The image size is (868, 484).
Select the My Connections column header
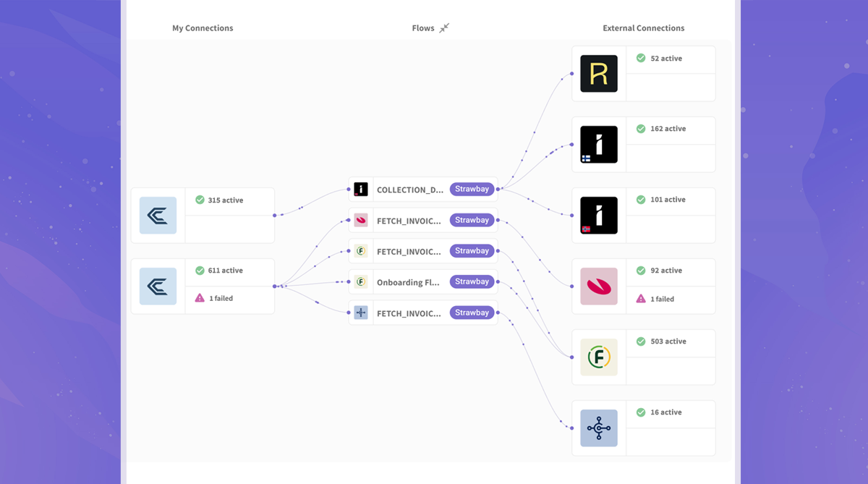[203, 28]
